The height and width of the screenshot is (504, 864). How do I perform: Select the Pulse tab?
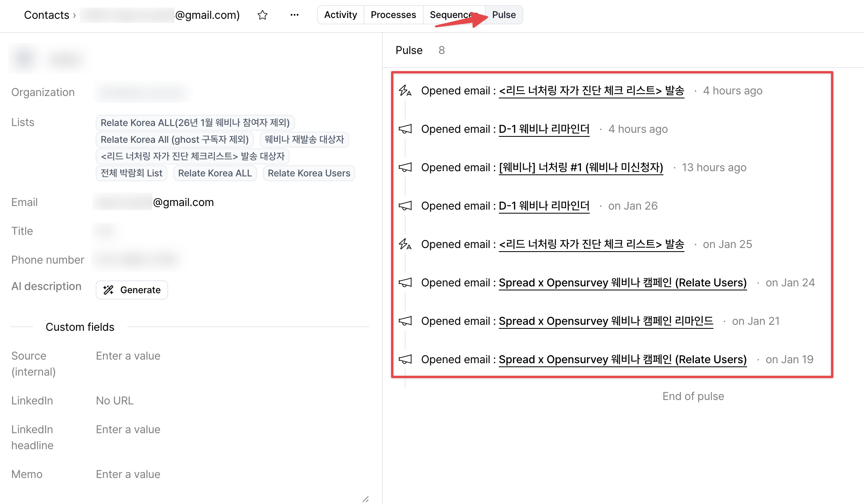[x=504, y=15]
